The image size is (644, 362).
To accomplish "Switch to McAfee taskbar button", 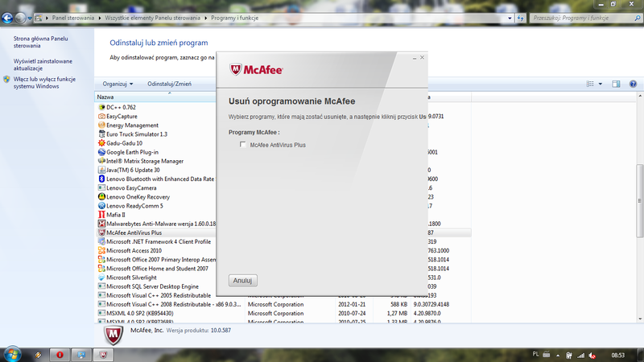I will pyautogui.click(x=103, y=355).
